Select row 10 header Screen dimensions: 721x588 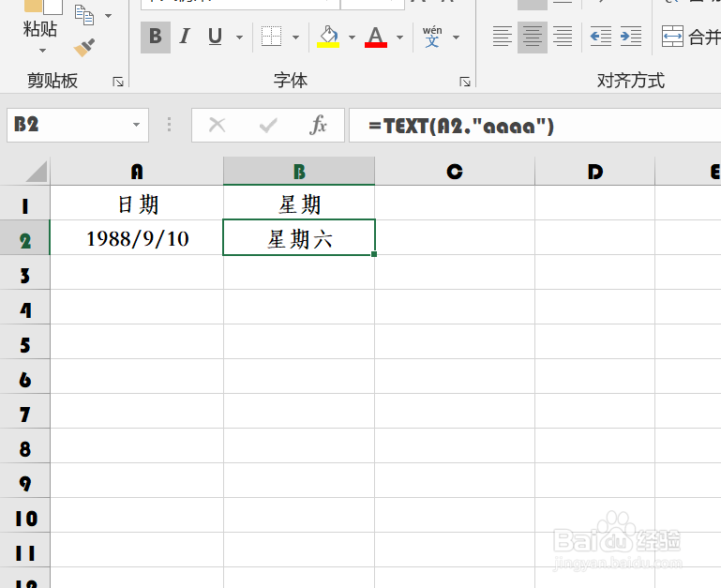tap(24, 515)
